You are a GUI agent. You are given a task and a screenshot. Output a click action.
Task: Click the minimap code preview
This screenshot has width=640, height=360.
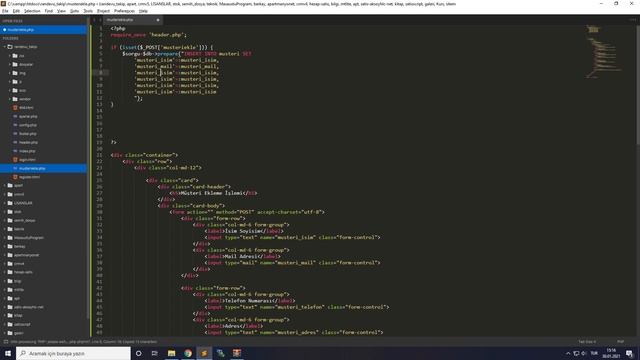[604, 51]
